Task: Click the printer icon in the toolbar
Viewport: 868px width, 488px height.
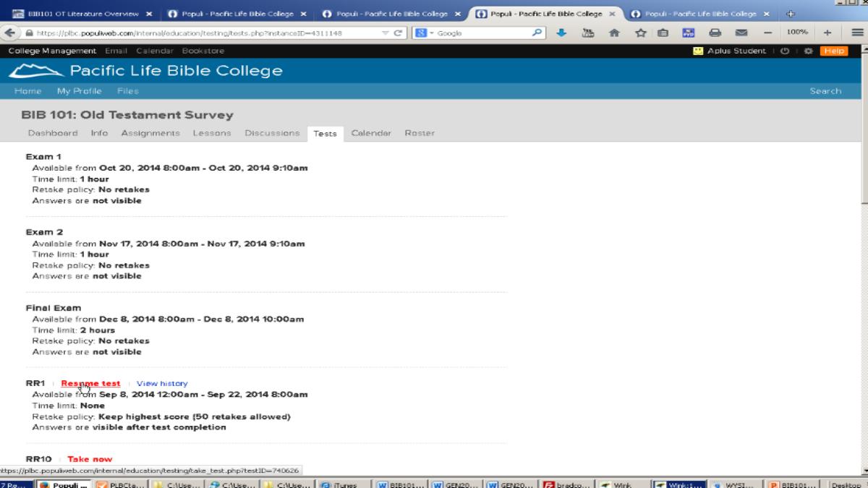Action: point(715,33)
